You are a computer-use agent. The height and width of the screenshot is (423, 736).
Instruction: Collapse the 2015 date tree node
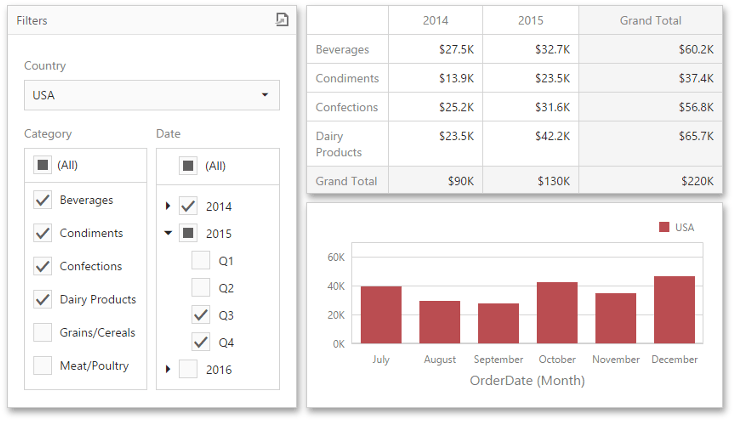click(x=168, y=234)
